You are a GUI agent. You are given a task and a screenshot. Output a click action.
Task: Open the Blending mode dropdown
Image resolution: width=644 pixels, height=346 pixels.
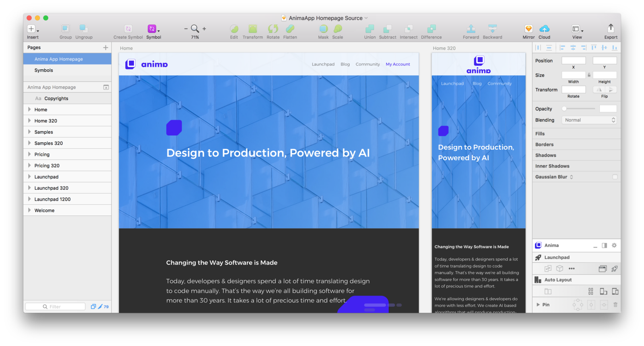pyautogui.click(x=589, y=120)
